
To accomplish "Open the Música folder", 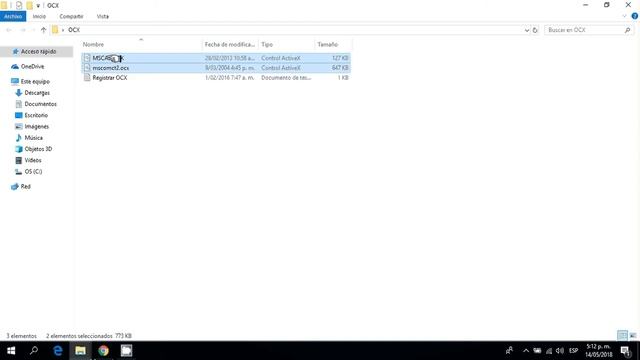I will coord(33,138).
